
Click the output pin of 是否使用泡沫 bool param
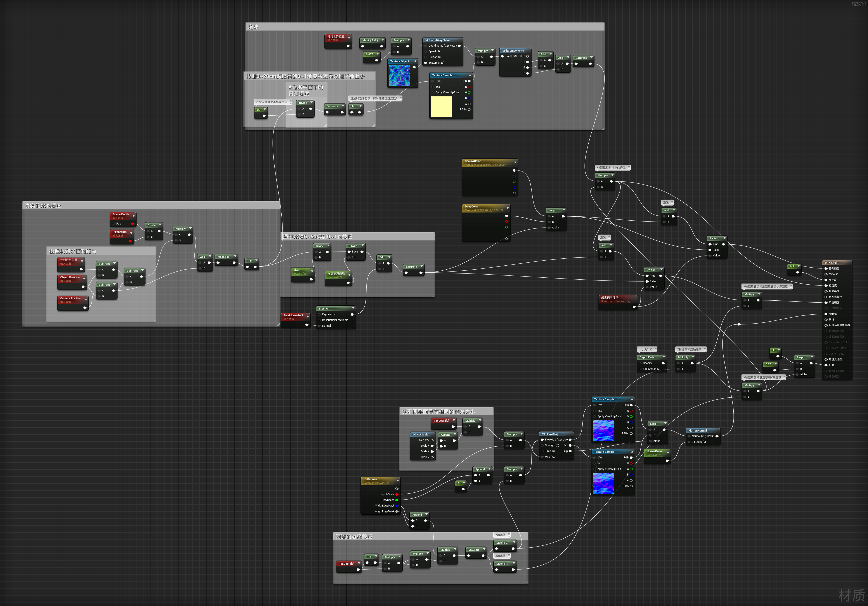(634, 307)
